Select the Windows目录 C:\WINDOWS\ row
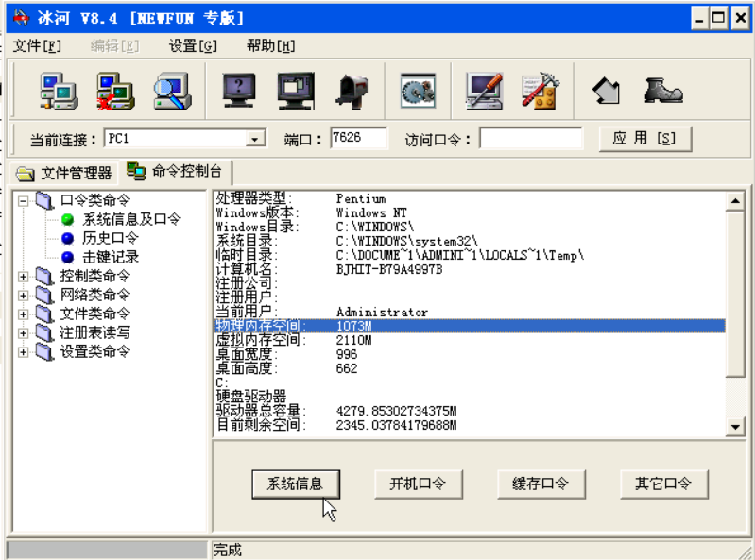The width and height of the screenshot is (755, 560). click(x=470, y=227)
